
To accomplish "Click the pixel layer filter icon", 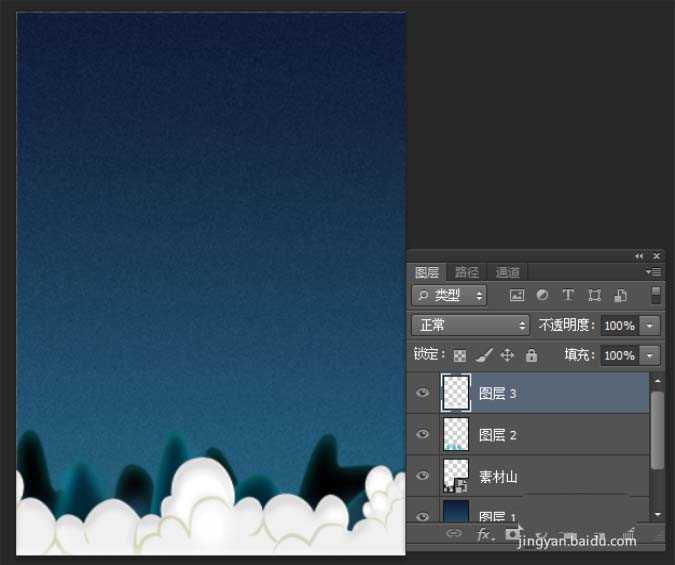I will (517, 296).
